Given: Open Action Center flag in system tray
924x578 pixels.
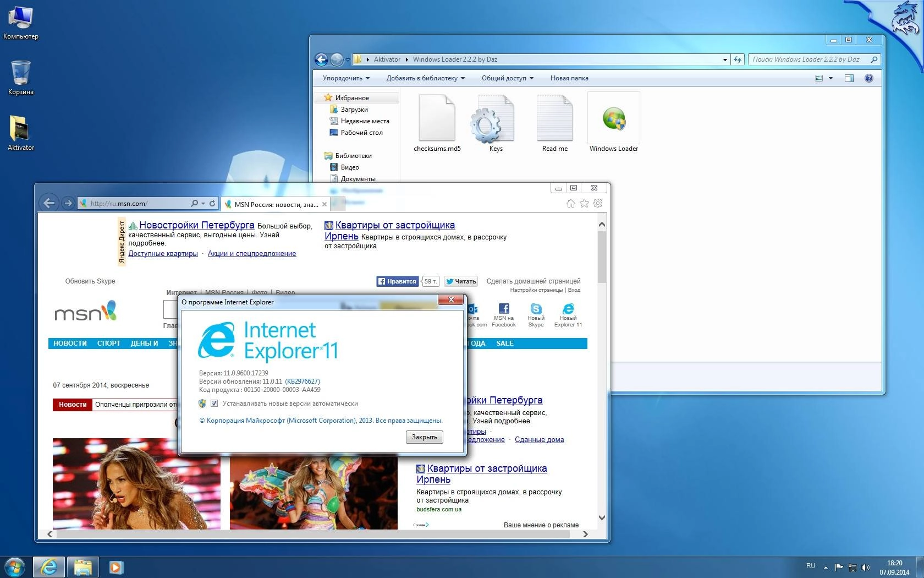Looking at the screenshot, I should pos(839,568).
